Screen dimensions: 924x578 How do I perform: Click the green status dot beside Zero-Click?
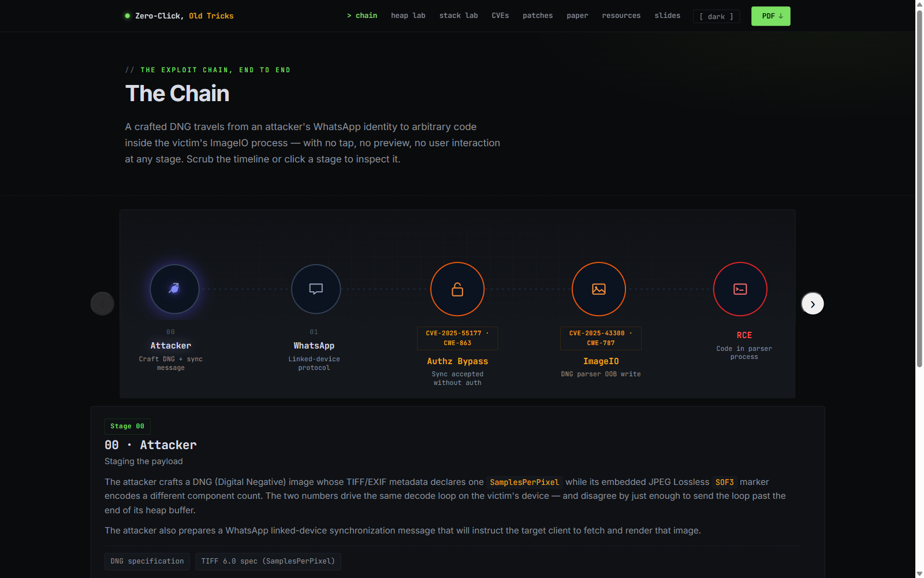pos(128,16)
